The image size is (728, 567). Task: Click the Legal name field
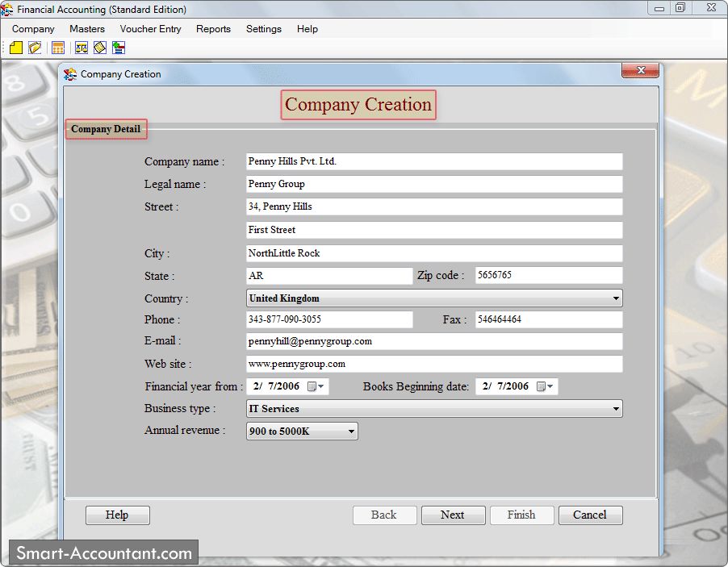pyautogui.click(x=434, y=184)
